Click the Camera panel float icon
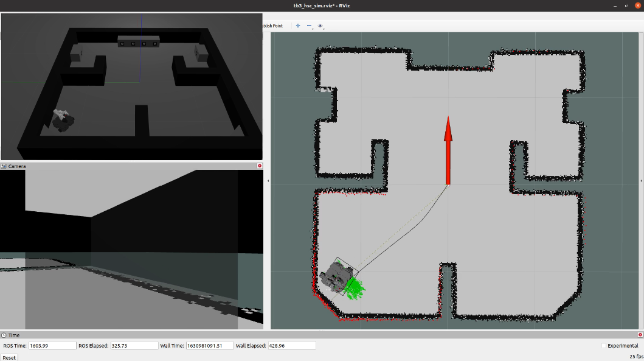Image resolution: width=644 pixels, height=361 pixels. (4, 166)
